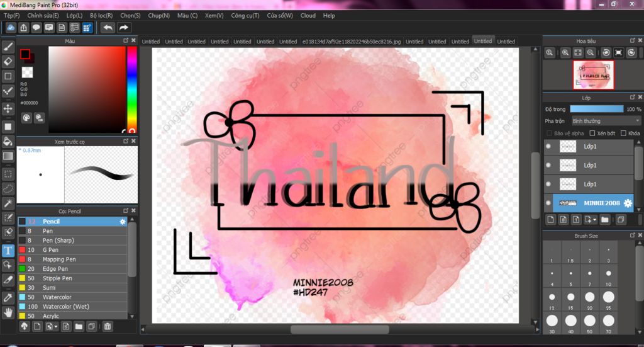Click the export icon in top toolbar
Image resolution: width=644 pixels, height=347 pixels.
tap(24, 28)
